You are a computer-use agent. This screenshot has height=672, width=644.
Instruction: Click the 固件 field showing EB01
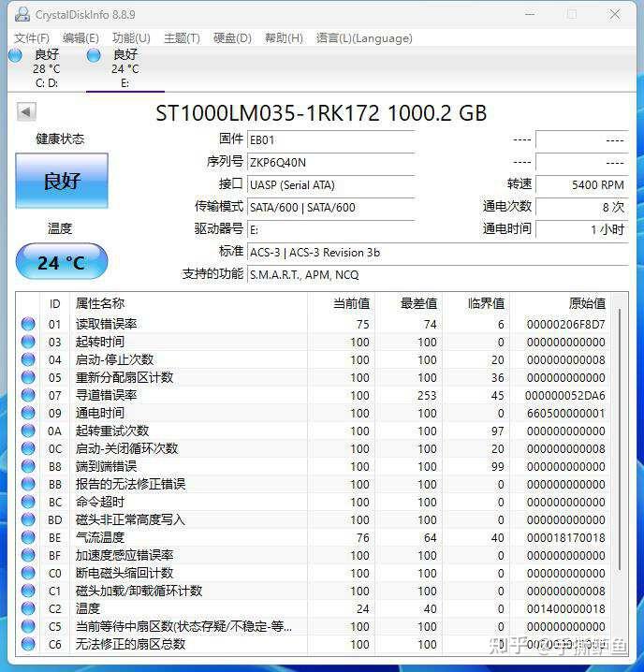click(330, 140)
